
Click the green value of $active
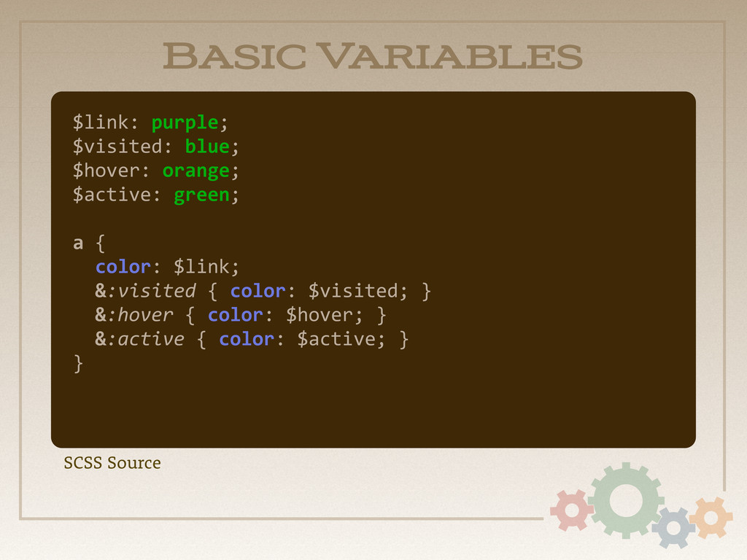pos(201,195)
